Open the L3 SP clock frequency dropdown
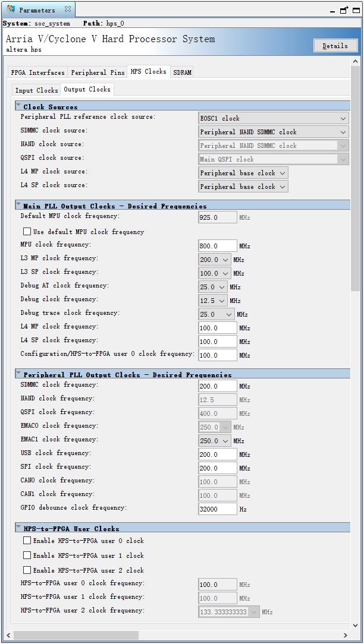Viewport: 364px width, 644px height. click(215, 273)
